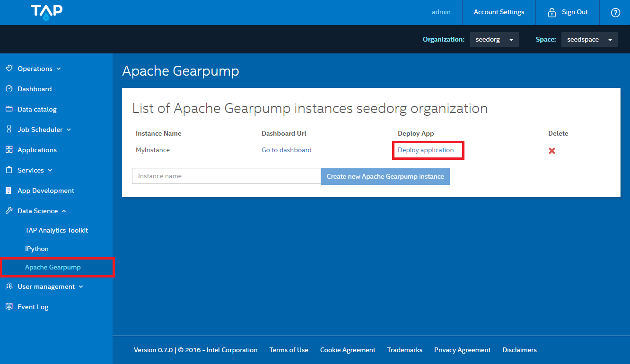Delete MyInstance using the red X
This screenshot has width=630, height=364.
pos(551,151)
